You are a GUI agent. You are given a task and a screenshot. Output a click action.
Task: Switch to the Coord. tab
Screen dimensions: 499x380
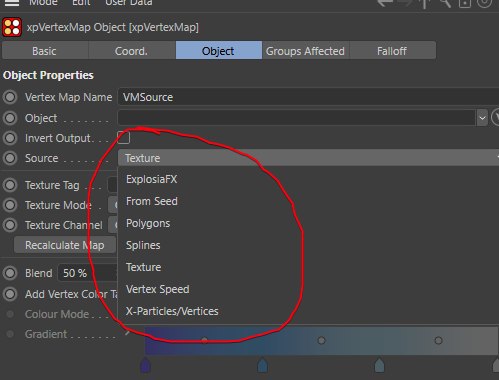coord(132,51)
